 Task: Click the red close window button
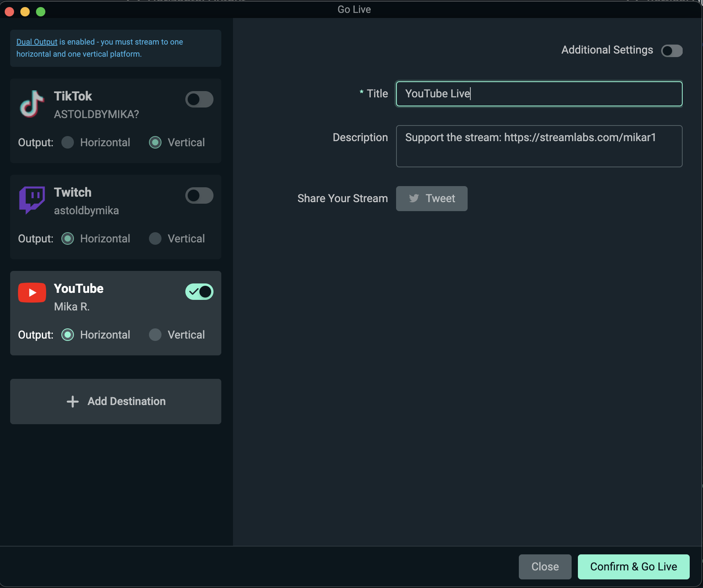click(9, 12)
